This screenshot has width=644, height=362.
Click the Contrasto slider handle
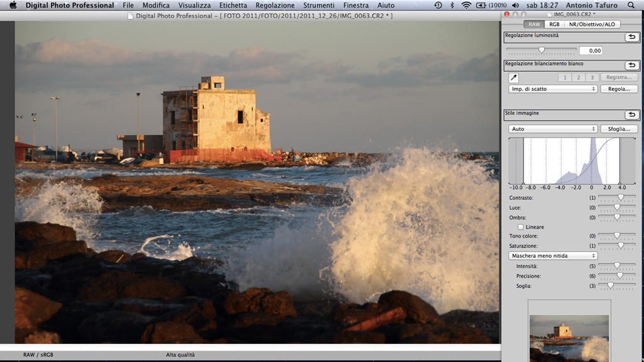(621, 198)
